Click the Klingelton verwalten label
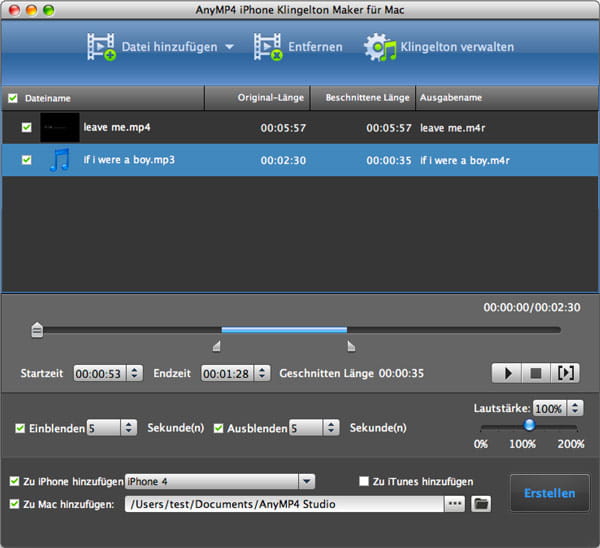This screenshot has height=548, width=600. (457, 47)
